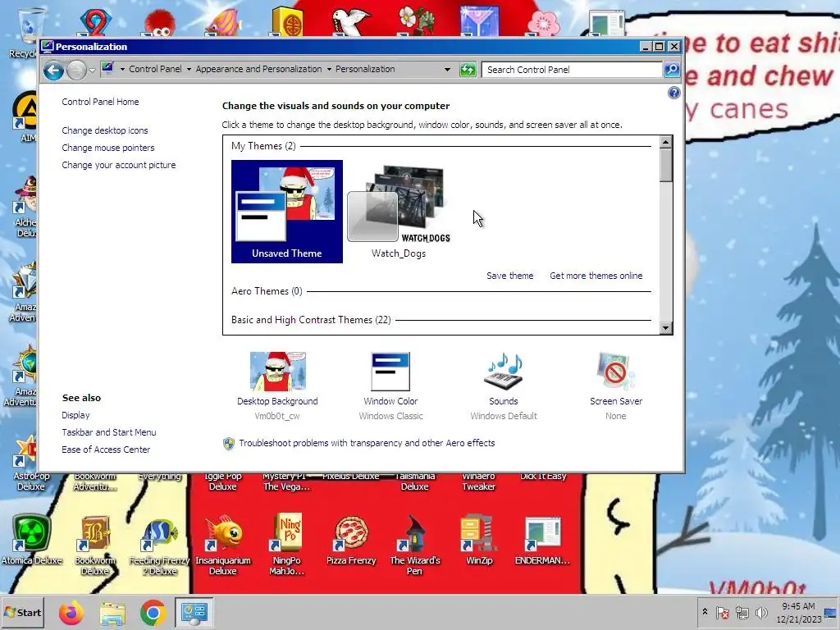Launch Firefox from the taskbar
Viewport: 840px width, 630px height.
point(71,613)
